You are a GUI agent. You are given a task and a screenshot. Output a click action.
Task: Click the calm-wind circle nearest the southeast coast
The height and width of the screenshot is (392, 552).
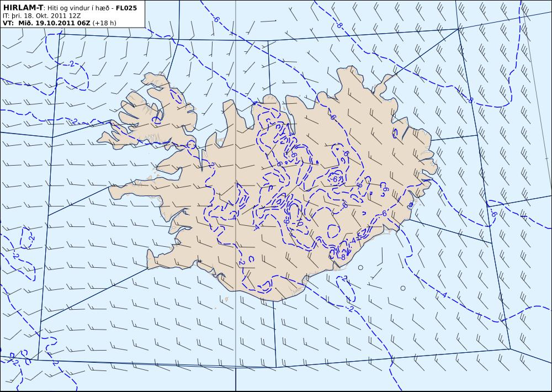pos(360,268)
